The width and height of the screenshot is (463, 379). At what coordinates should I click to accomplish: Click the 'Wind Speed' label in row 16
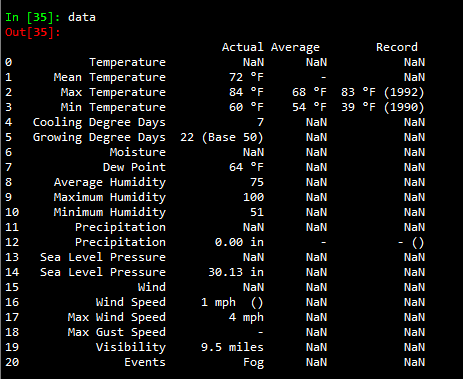(x=131, y=302)
